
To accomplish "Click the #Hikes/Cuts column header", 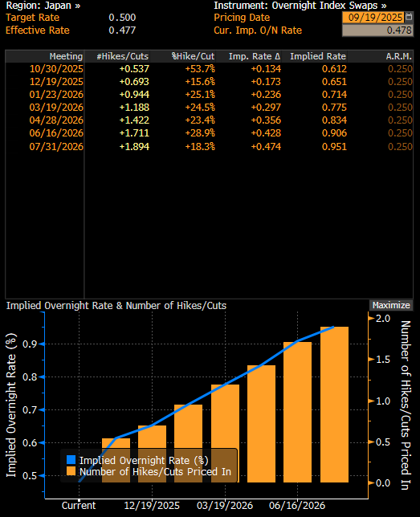I will (x=122, y=56).
